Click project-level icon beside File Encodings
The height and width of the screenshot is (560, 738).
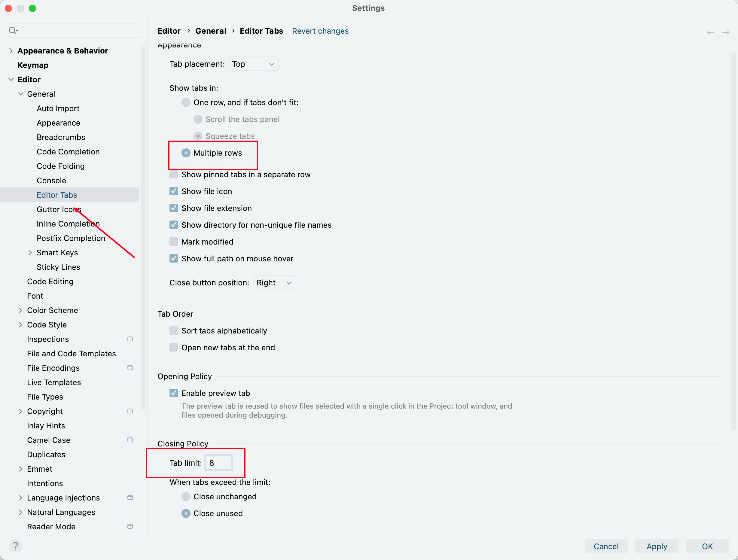coord(130,367)
